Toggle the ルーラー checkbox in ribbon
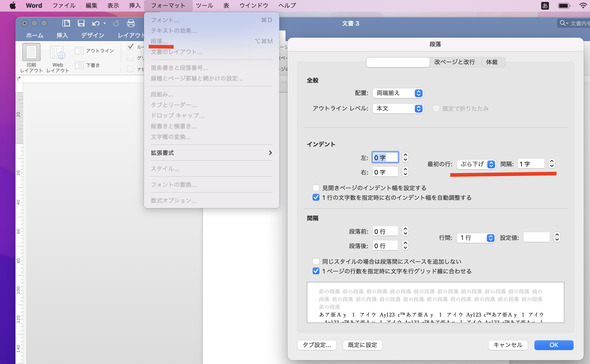Image resolution: width=590 pixels, height=364 pixels. tap(130, 46)
